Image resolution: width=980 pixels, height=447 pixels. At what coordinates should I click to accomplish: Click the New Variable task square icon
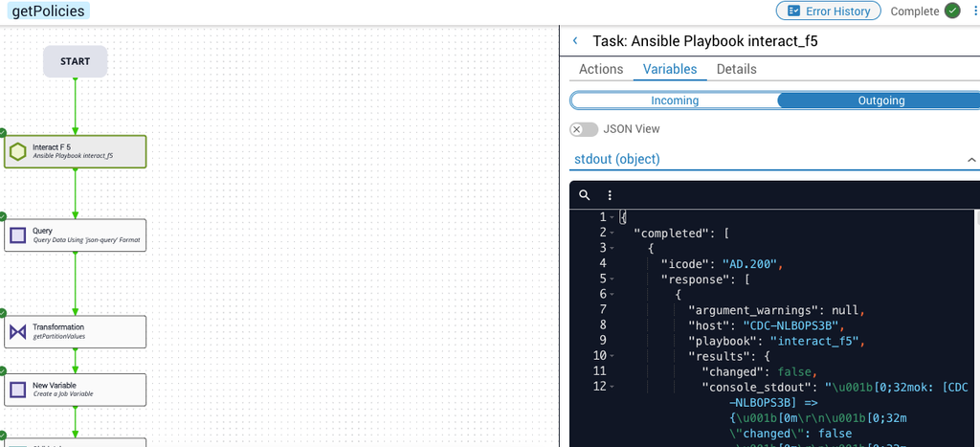pyautogui.click(x=17, y=390)
